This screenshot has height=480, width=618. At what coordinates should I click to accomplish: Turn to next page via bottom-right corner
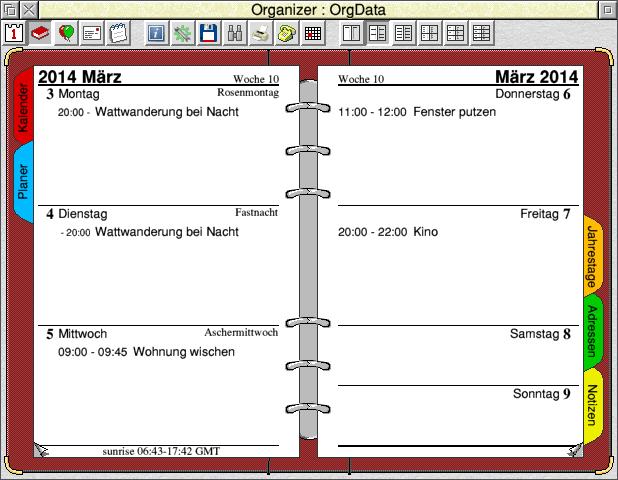pyautogui.click(x=575, y=451)
